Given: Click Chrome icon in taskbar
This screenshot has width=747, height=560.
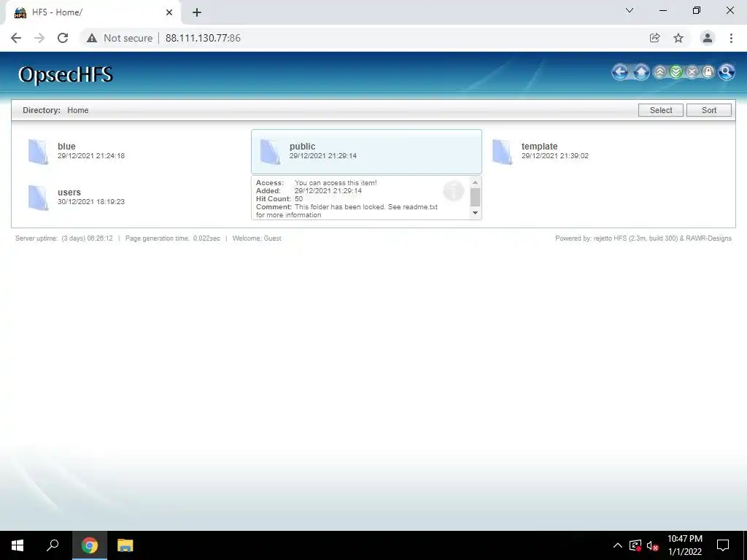Looking at the screenshot, I should click(x=90, y=545).
